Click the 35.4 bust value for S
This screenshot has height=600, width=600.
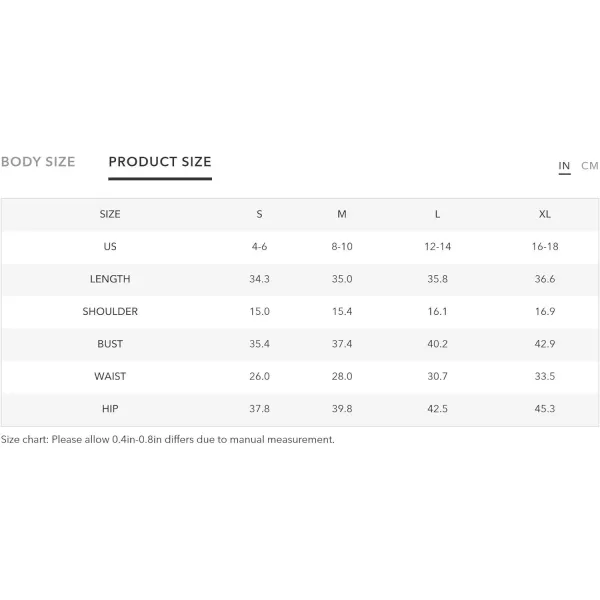(x=259, y=344)
